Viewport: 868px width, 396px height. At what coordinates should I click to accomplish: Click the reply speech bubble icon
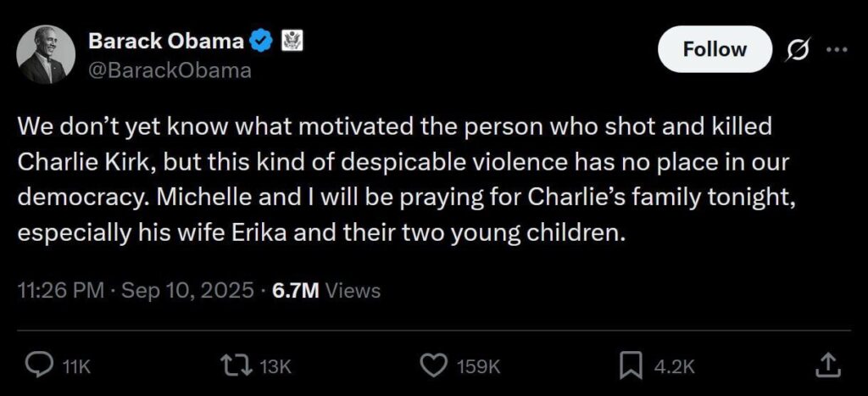point(38,365)
